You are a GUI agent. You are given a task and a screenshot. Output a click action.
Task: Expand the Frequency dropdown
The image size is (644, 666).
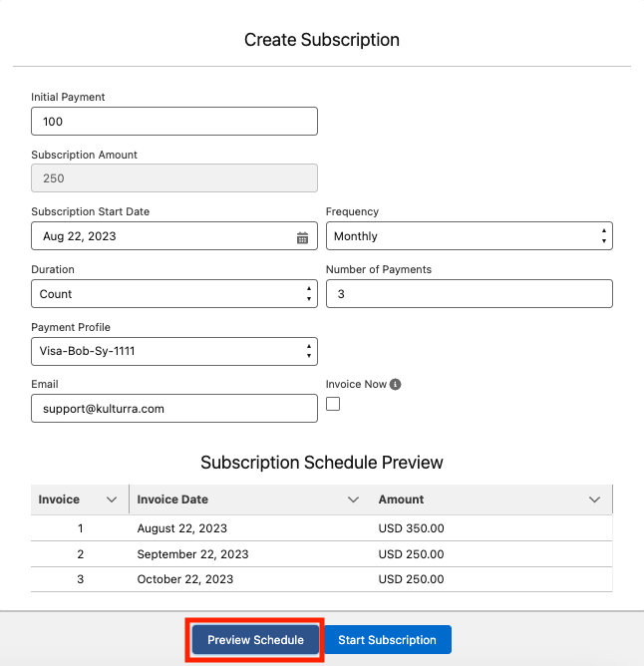click(469, 236)
